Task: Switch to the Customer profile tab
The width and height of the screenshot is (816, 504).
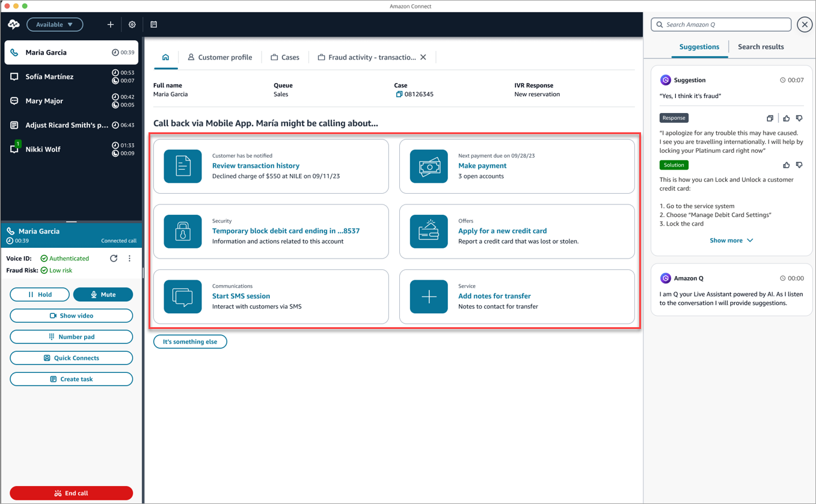Action: pyautogui.click(x=219, y=57)
